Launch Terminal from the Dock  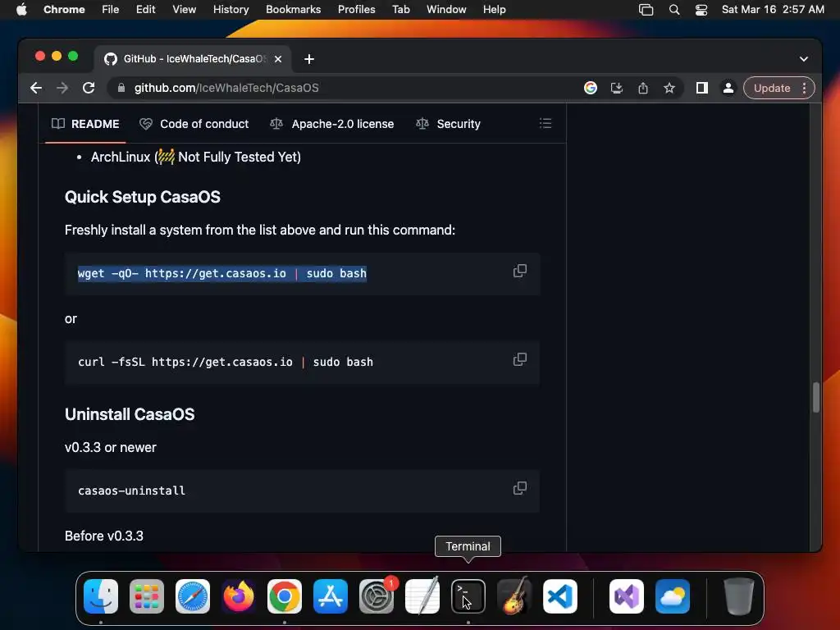(468, 596)
